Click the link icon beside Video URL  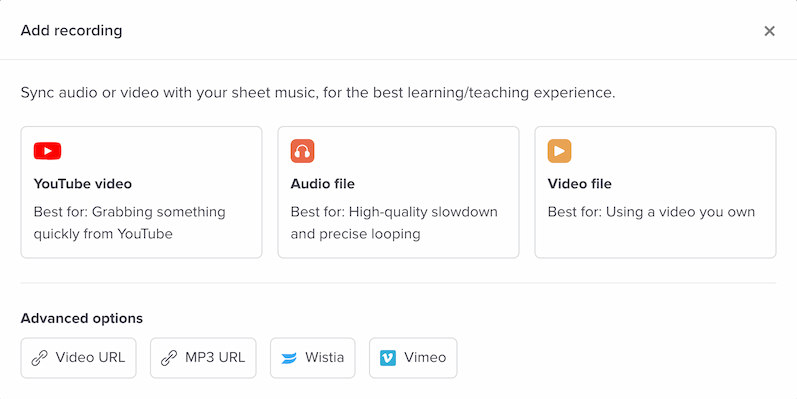coord(40,358)
